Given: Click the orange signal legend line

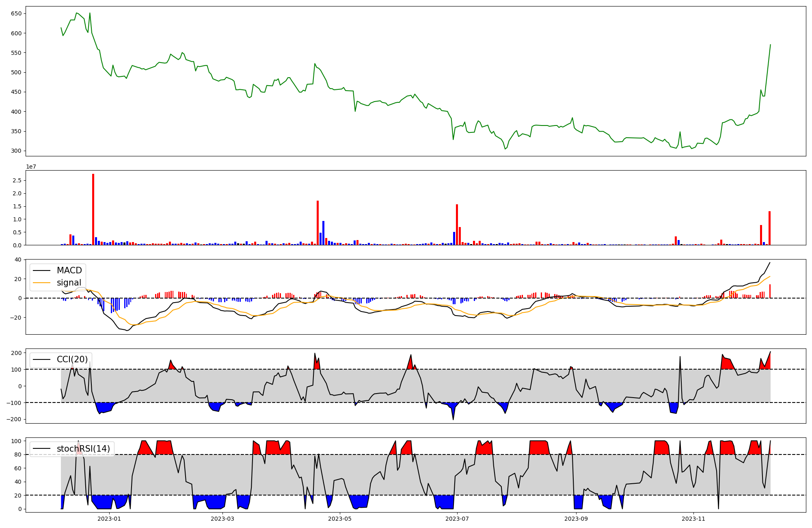Looking at the screenshot, I should [41, 283].
